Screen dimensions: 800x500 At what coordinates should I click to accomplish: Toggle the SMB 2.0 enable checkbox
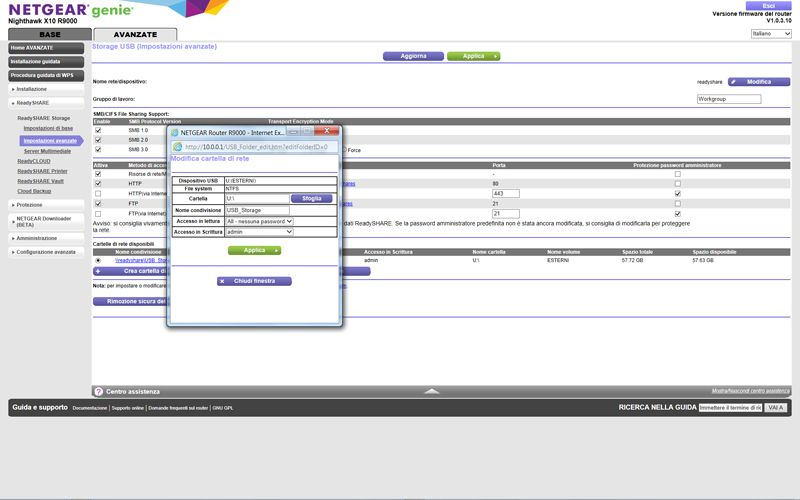[98, 140]
